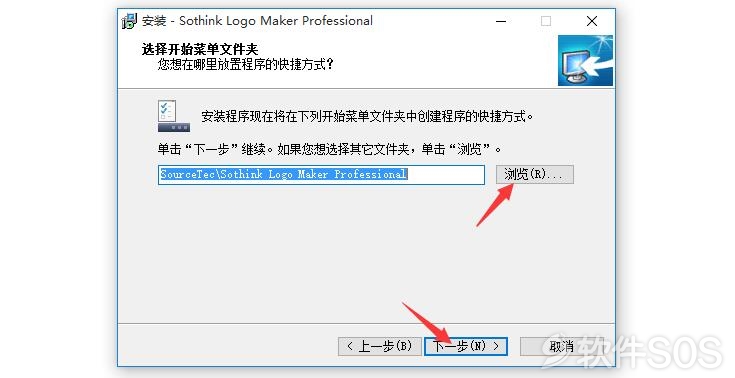Click the checklist start menu folder icon
Viewport: 735px width, 378px height.
coord(173,116)
